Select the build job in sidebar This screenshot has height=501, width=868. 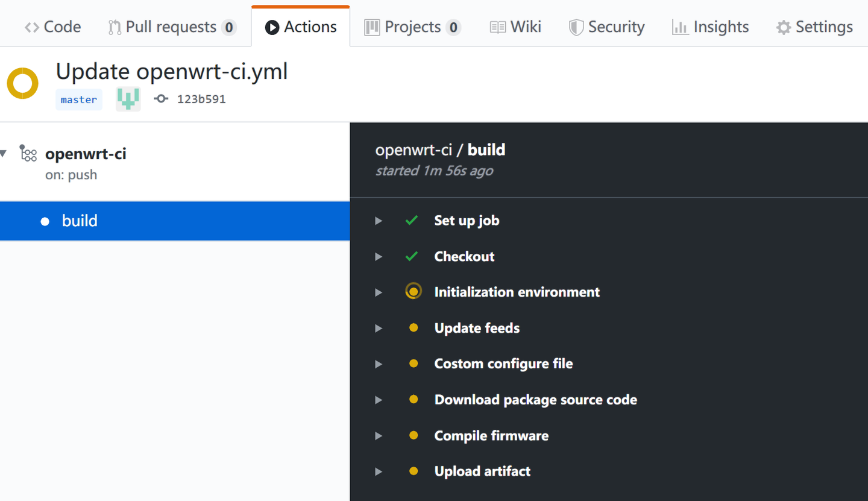point(79,221)
